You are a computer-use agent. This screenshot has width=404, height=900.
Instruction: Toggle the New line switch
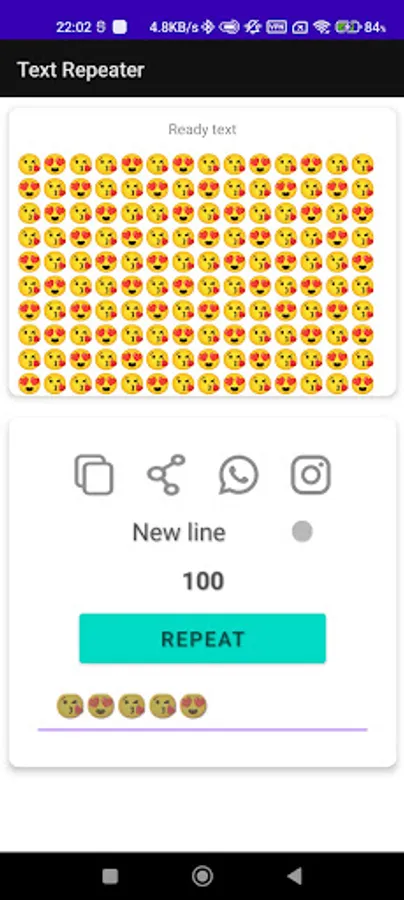tap(302, 532)
